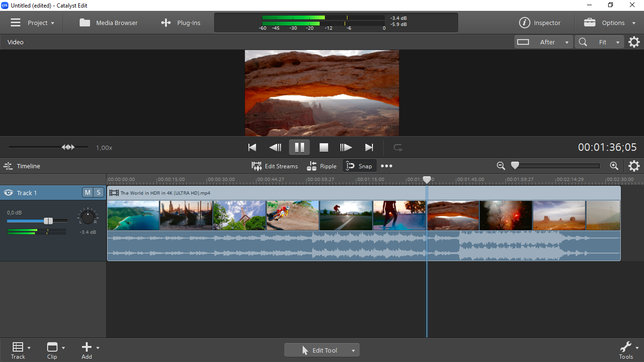Step forward one frame
This screenshot has height=362, width=644.
346,148
